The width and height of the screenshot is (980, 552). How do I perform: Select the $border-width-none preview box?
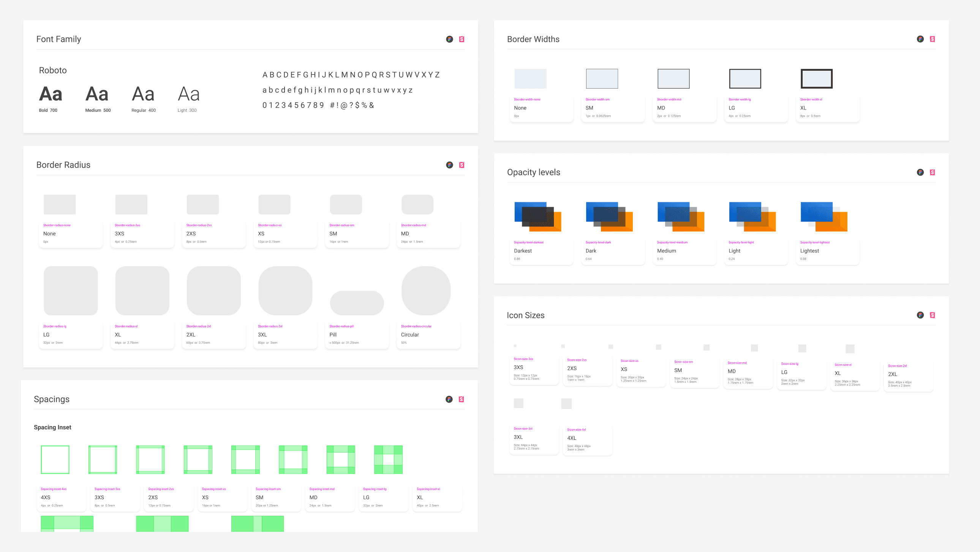point(530,78)
